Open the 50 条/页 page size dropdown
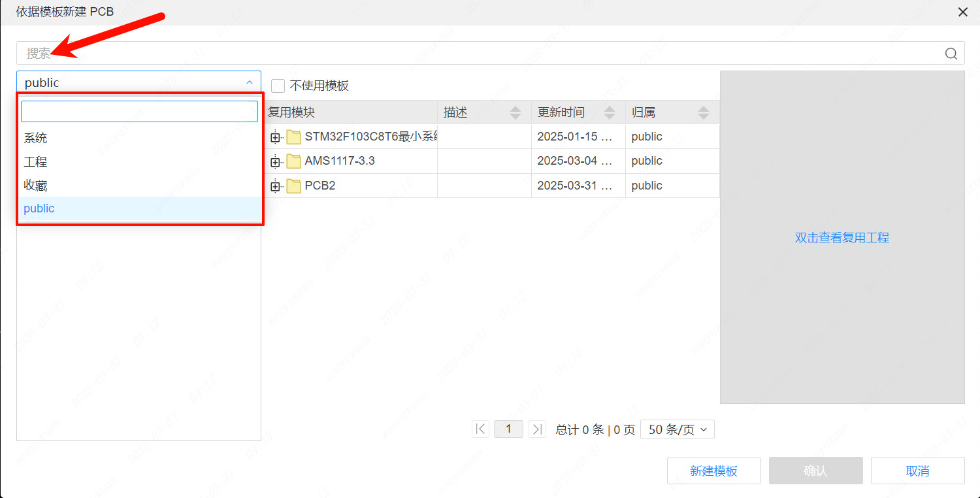This screenshot has width=980, height=498. [x=678, y=429]
